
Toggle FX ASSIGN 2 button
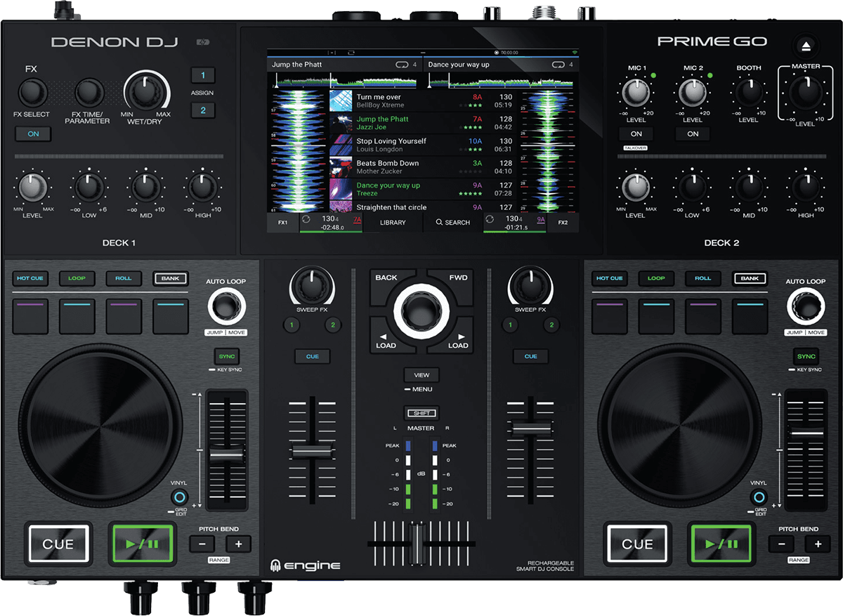(x=203, y=110)
